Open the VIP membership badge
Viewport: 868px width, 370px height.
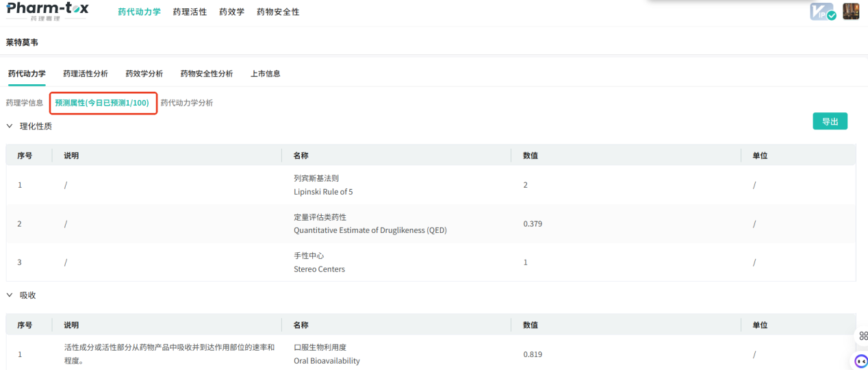[822, 12]
